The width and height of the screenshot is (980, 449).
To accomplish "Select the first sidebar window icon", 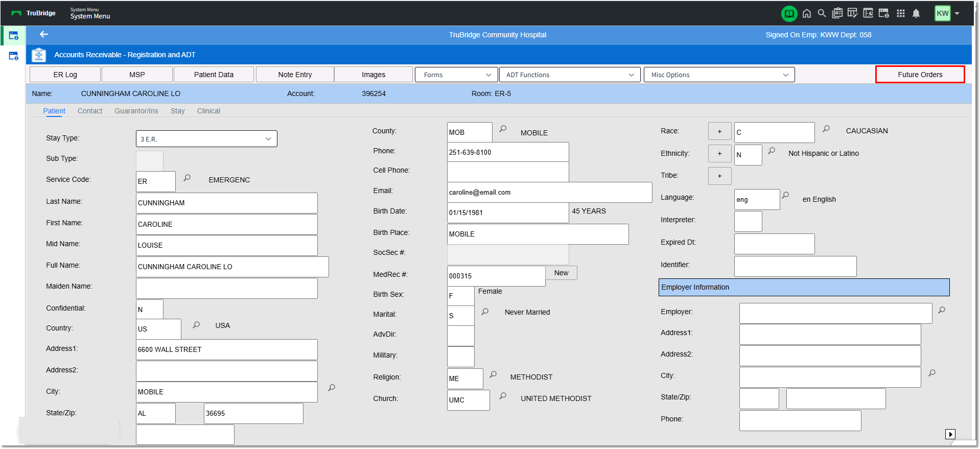I will 14,36.
